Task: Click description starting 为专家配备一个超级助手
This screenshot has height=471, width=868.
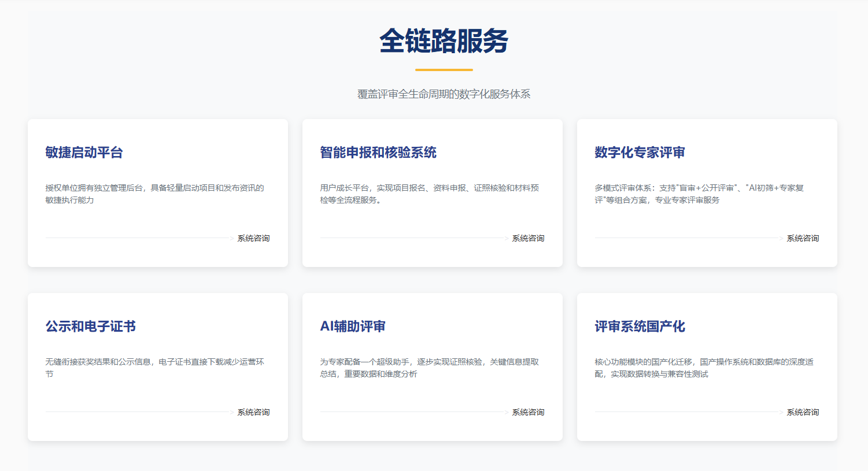Action: (429, 368)
